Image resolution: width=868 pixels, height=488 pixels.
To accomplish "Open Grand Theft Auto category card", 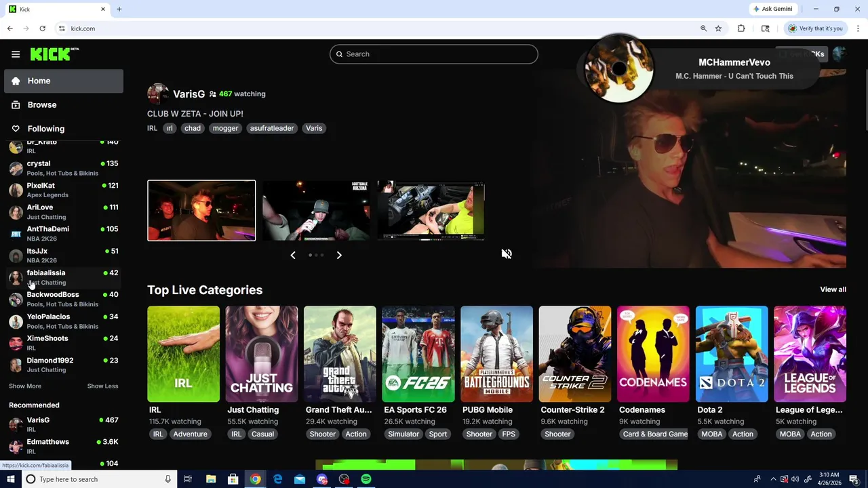I will pos(340,354).
